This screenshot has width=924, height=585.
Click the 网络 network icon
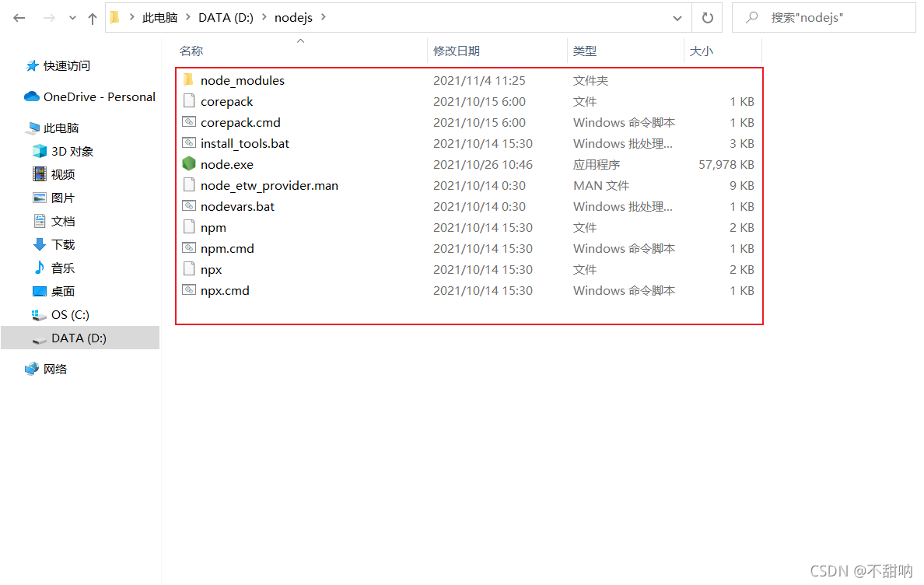pyautogui.click(x=32, y=369)
